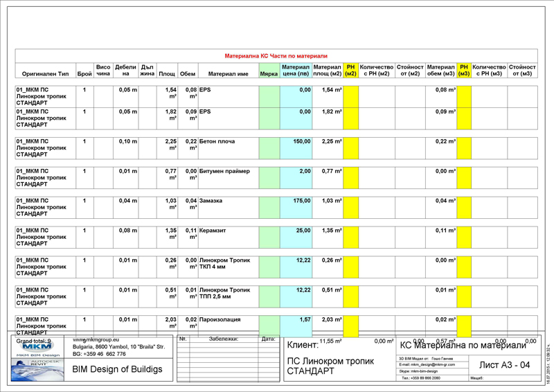This screenshot has width=554, height=392.
Task: Click the yellow 'РН (м3)' header
Action: tap(464, 71)
